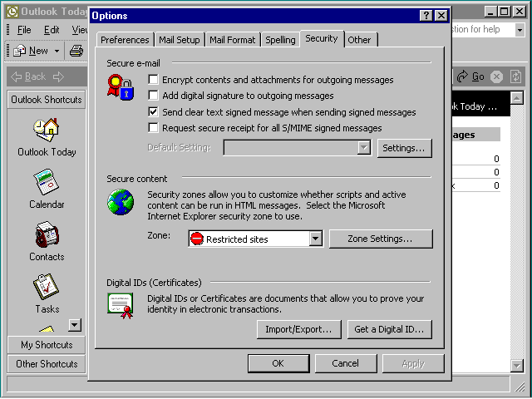Open the Tasks shortcut icon
This screenshot has width=532, height=399.
(47, 287)
